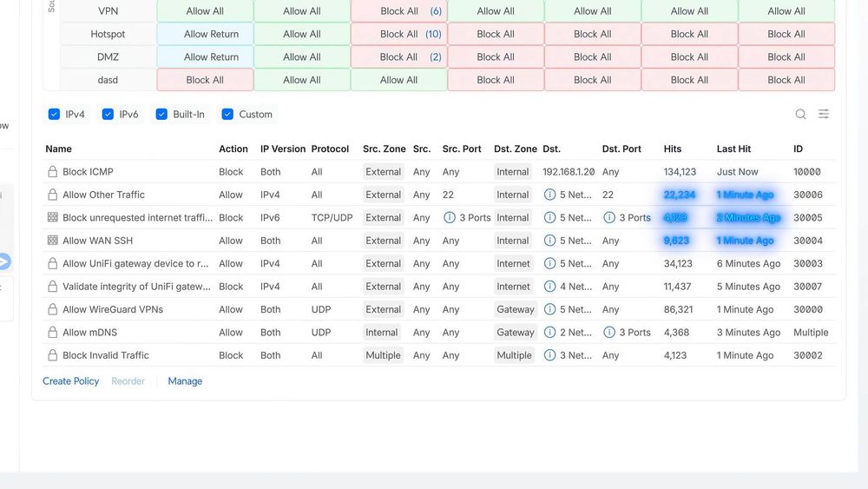Image resolution: width=868 pixels, height=489 pixels.
Task: Open the Allow mDNS policy name
Action: [x=89, y=333]
